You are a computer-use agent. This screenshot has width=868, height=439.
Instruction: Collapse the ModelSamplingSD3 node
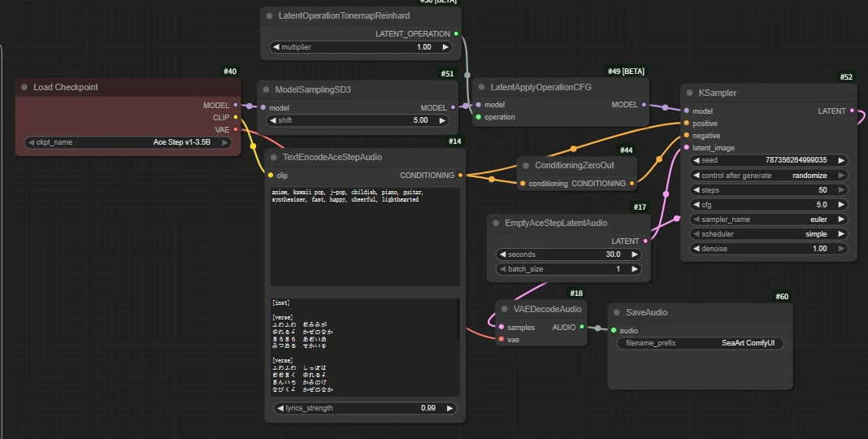click(266, 89)
